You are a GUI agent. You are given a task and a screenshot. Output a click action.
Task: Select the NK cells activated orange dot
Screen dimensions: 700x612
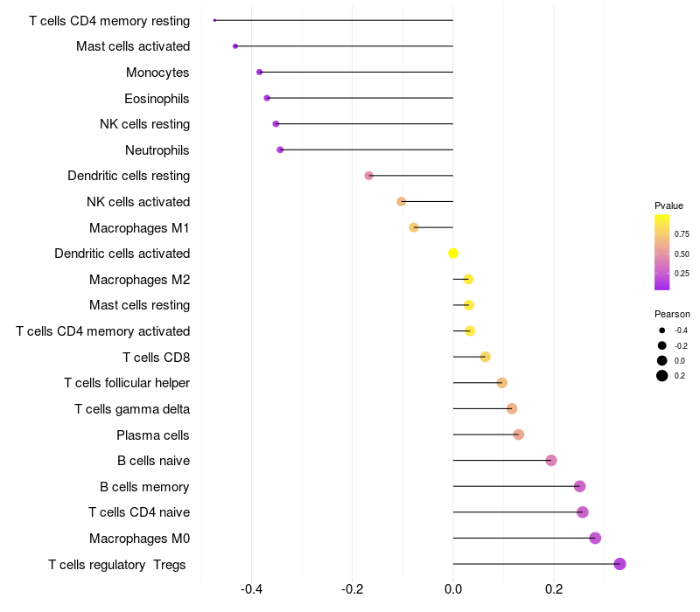[402, 202]
